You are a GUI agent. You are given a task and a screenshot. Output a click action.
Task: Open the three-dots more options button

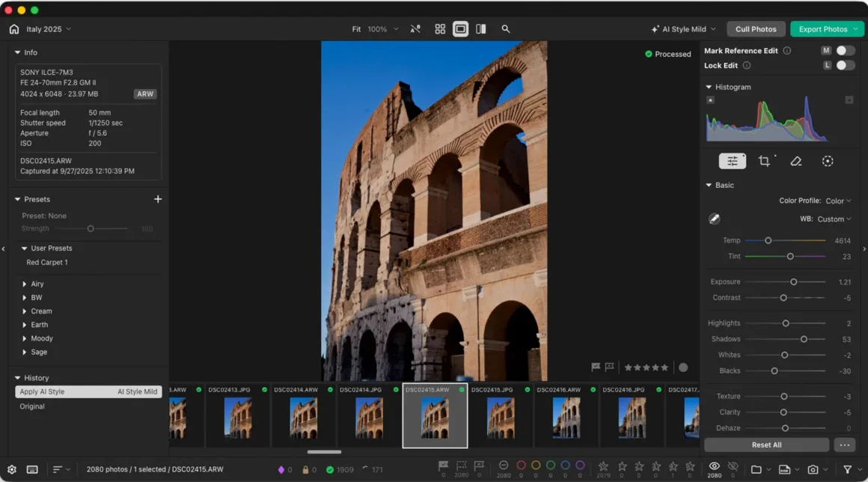844,445
